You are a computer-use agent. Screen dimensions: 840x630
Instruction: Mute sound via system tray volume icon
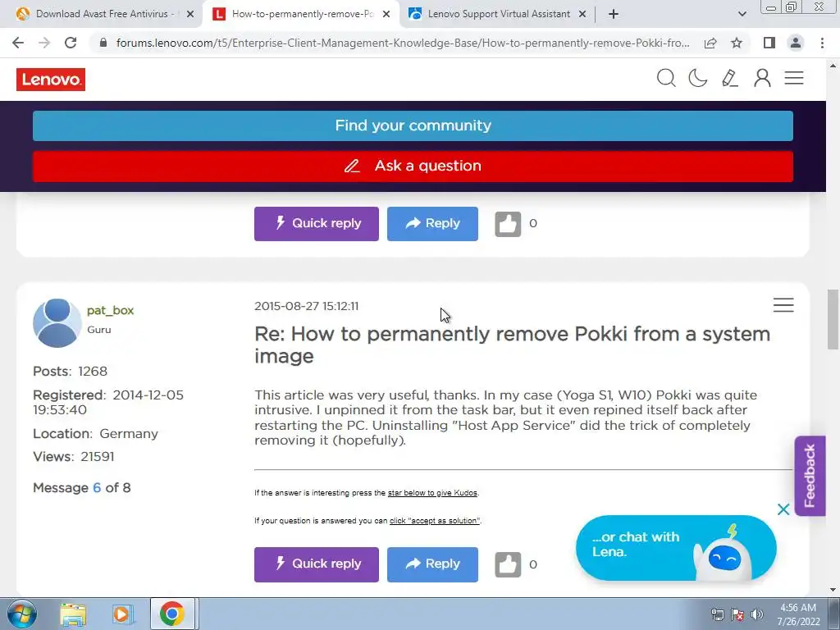[x=756, y=614]
